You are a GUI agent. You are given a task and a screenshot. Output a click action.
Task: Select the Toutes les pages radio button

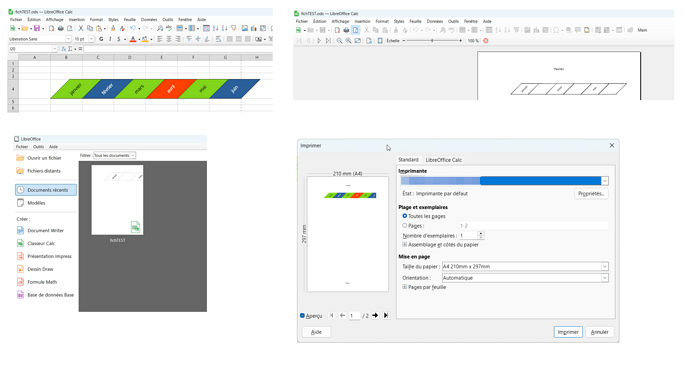(x=404, y=216)
